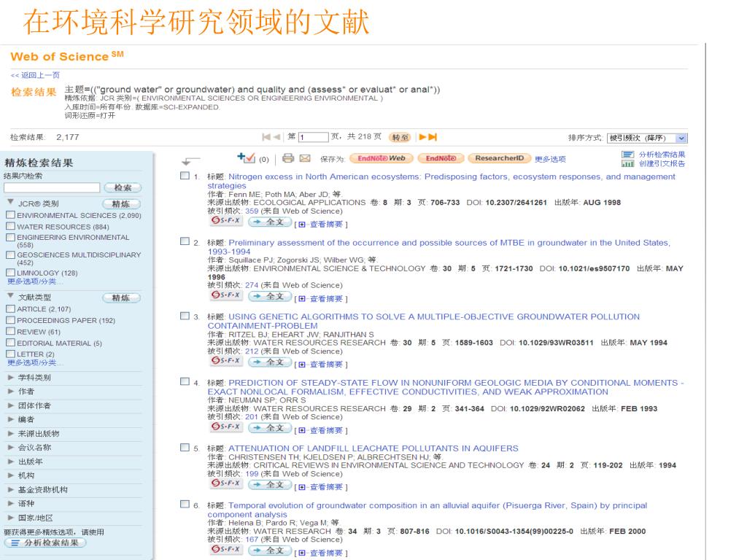The image size is (747, 560).
Task: Expand the 团体作者 filter
Action: pyautogui.click(x=10, y=405)
